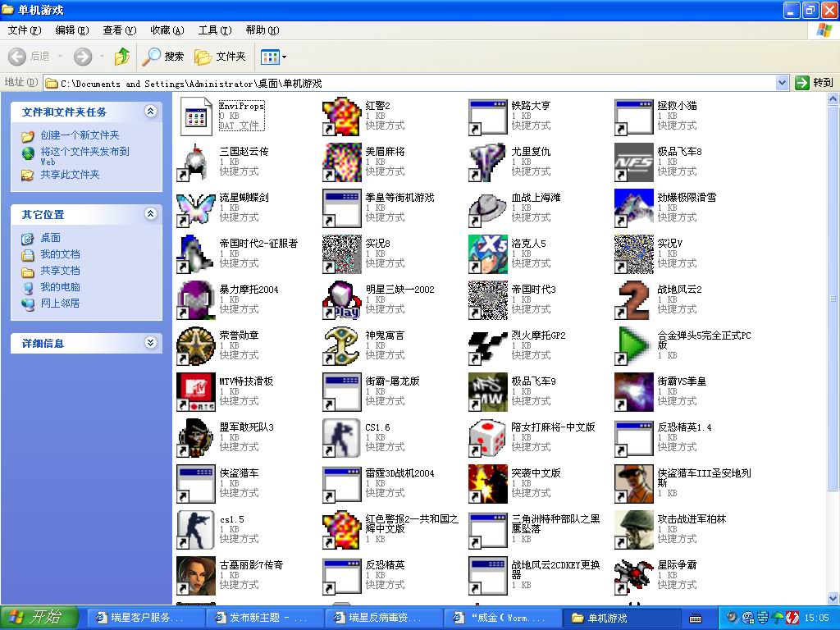Collapse the 文件和文件夹任务 panel
840x630 pixels.
click(151, 112)
